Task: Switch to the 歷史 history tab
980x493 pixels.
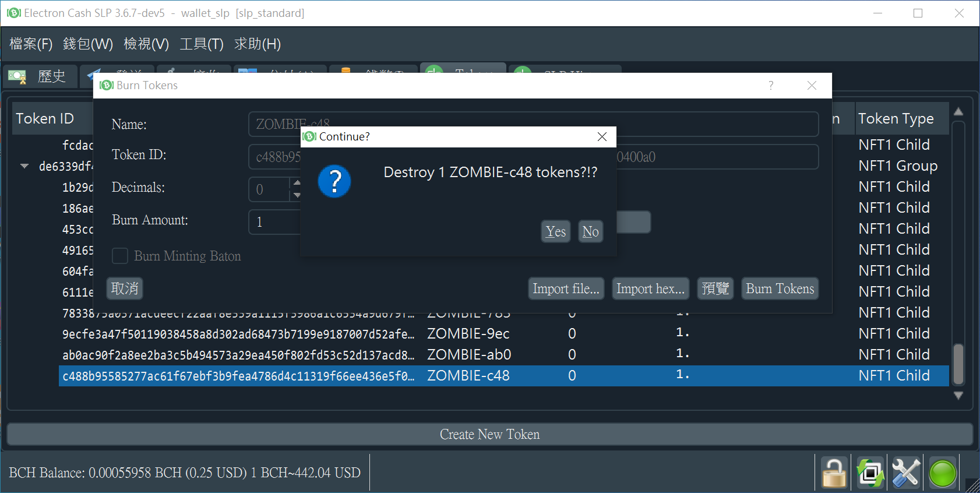Action: 41,76
